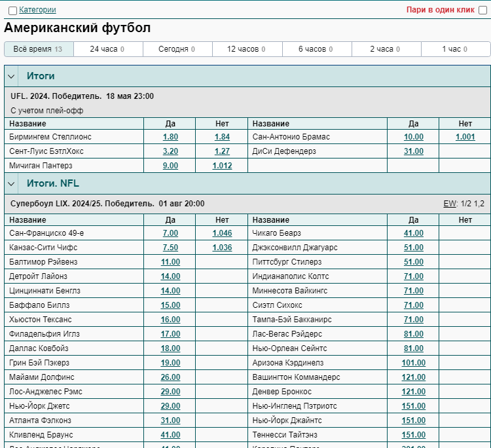
Task: Pick 71.00 odds for Сиэтл Сихокс
Action: coord(413,305)
